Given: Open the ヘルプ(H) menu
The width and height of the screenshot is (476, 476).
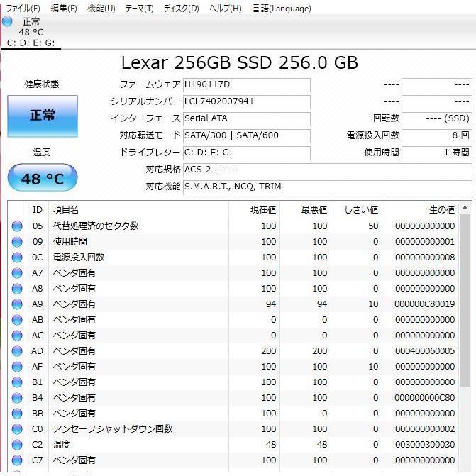Looking at the screenshot, I should 226,9.
